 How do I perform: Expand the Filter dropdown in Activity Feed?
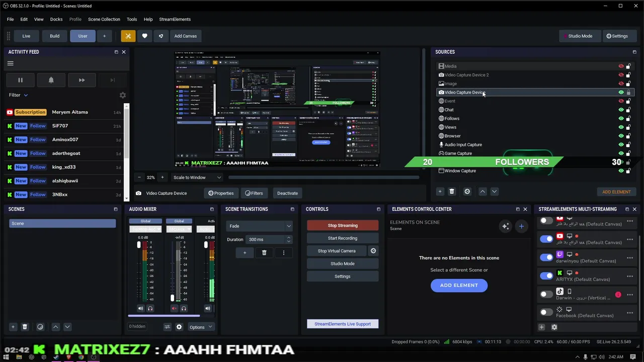[18, 95]
